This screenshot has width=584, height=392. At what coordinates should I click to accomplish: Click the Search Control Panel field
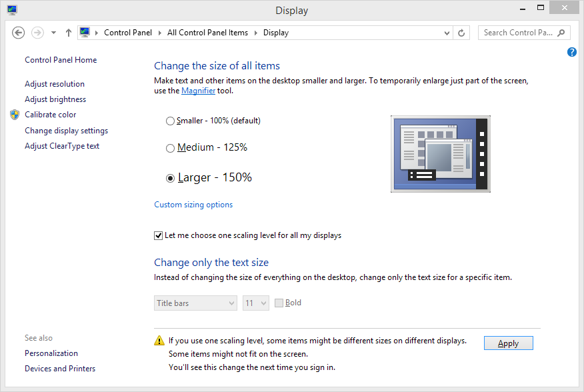point(523,33)
